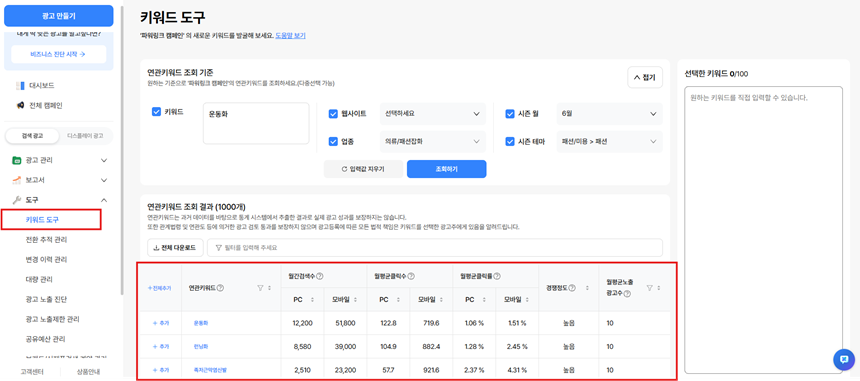Image resolution: width=860 pixels, height=381 pixels.
Task: Uncheck the 시즌 월 checkbox
Action: tap(510, 114)
